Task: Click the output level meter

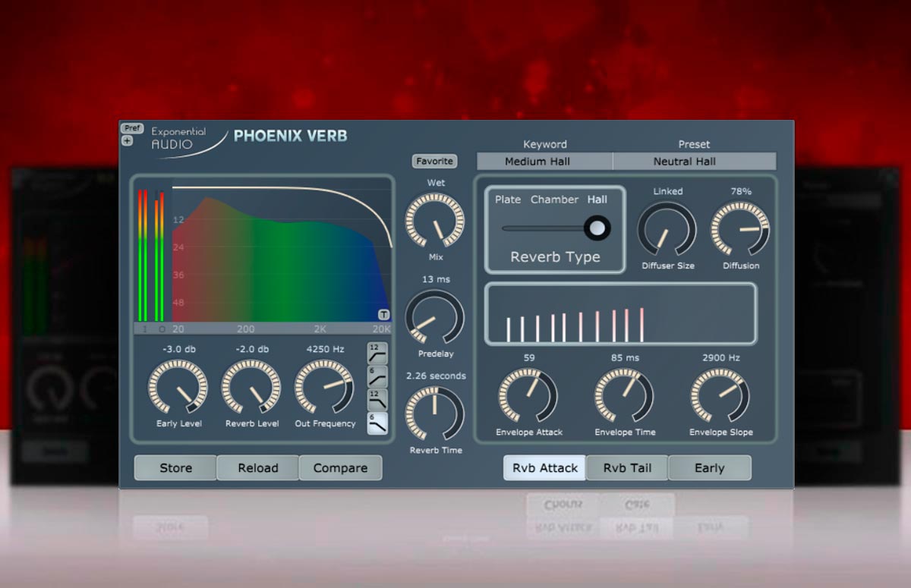Action: point(159,256)
